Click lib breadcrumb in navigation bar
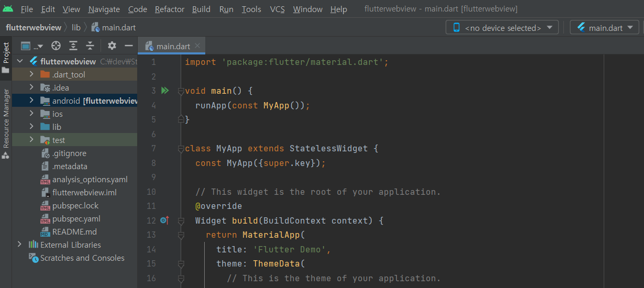644x288 pixels. point(76,27)
